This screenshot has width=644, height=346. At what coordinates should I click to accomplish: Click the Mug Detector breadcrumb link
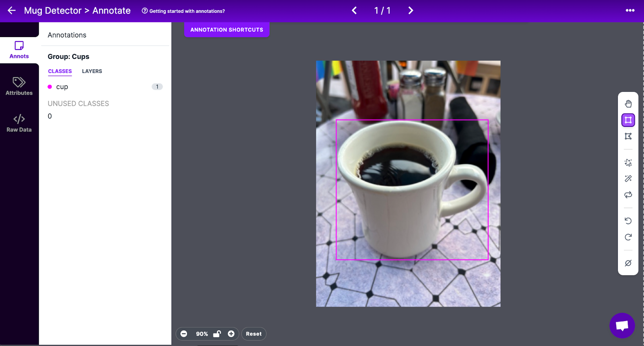(53, 10)
